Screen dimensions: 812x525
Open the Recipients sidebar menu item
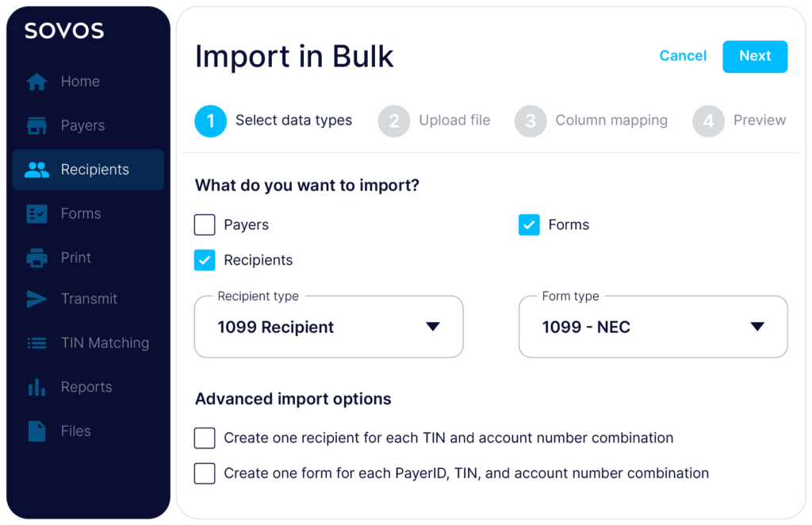coord(88,170)
